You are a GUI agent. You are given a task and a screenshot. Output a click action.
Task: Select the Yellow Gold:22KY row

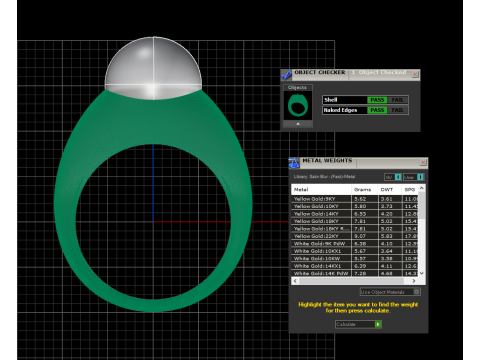[x=355, y=236]
